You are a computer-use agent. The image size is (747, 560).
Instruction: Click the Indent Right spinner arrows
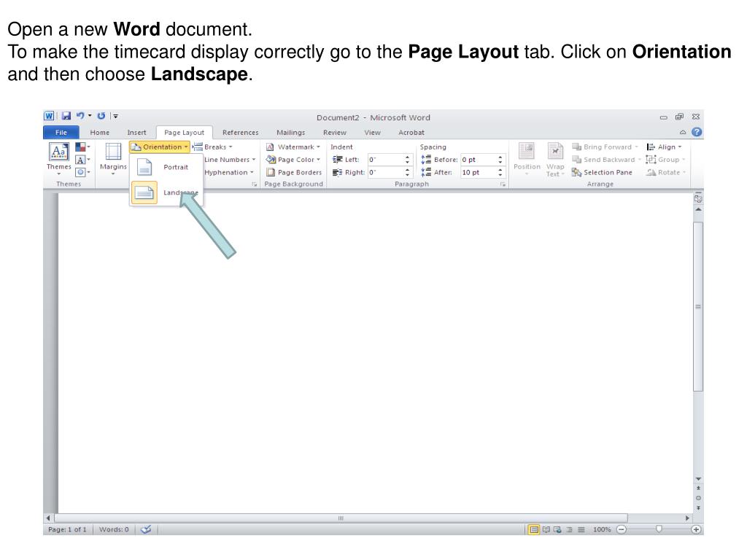pos(407,172)
